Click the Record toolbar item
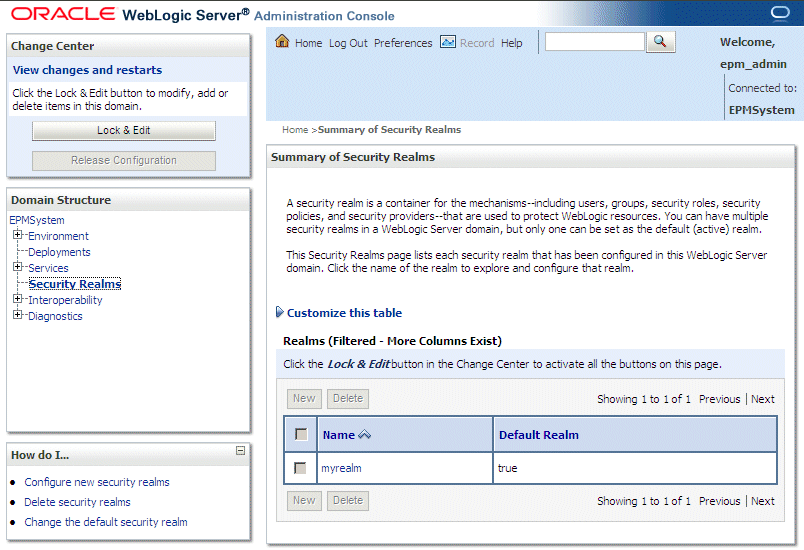804x550 pixels. click(x=477, y=43)
